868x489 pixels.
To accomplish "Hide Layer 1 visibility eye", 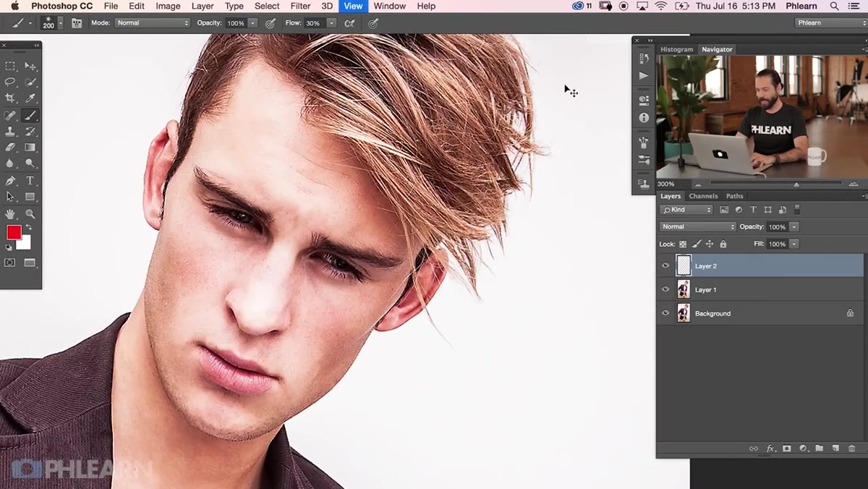I will 665,289.
